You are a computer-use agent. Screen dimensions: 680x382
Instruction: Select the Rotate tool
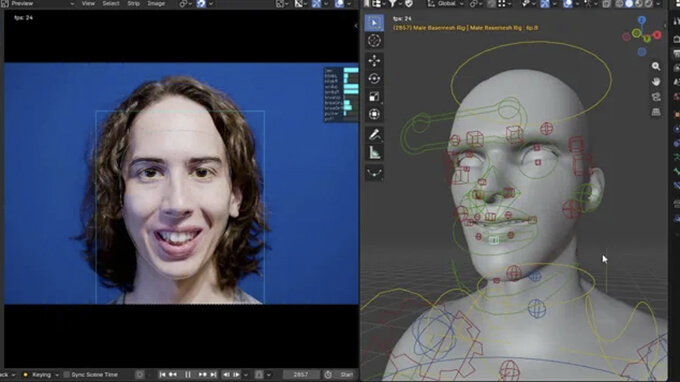pyautogui.click(x=374, y=78)
